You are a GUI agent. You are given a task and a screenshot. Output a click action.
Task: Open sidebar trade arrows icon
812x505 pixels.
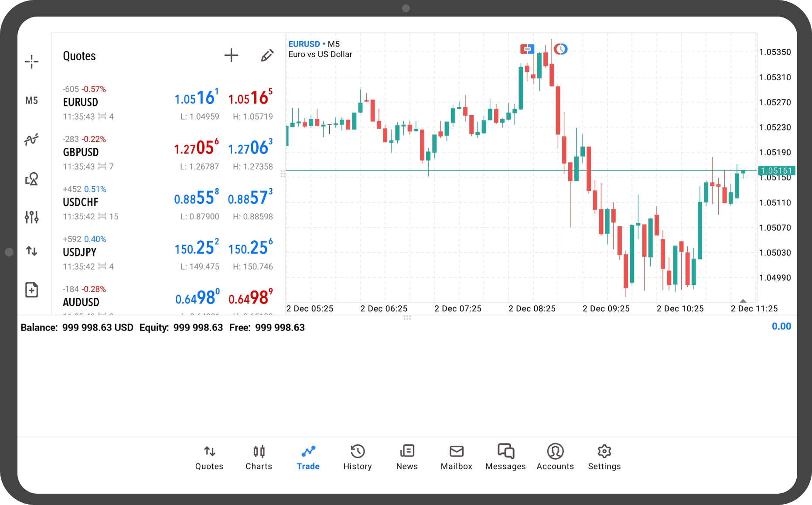click(31, 251)
